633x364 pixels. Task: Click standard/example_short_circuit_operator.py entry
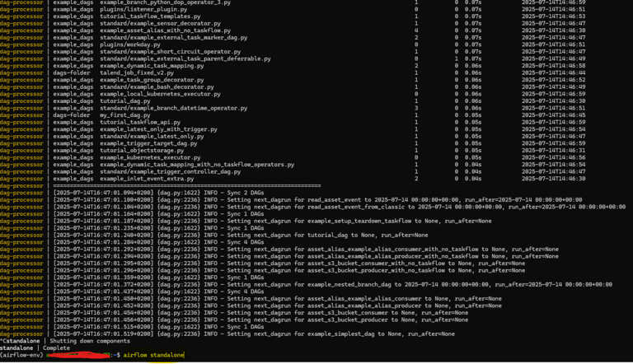[x=171, y=52]
